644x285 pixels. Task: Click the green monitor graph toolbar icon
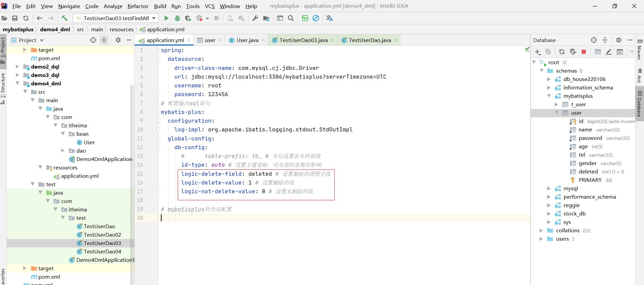pyautogui.click(x=305, y=18)
